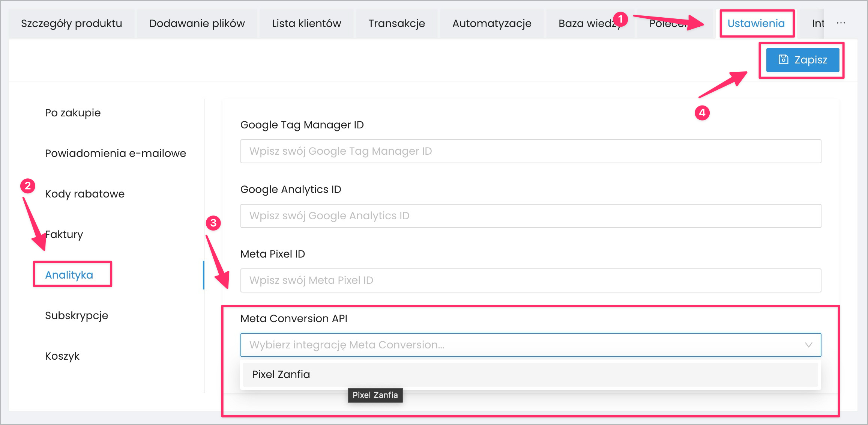Open the Meta Conversion API integration select
The width and height of the screenshot is (868, 425).
click(x=525, y=345)
